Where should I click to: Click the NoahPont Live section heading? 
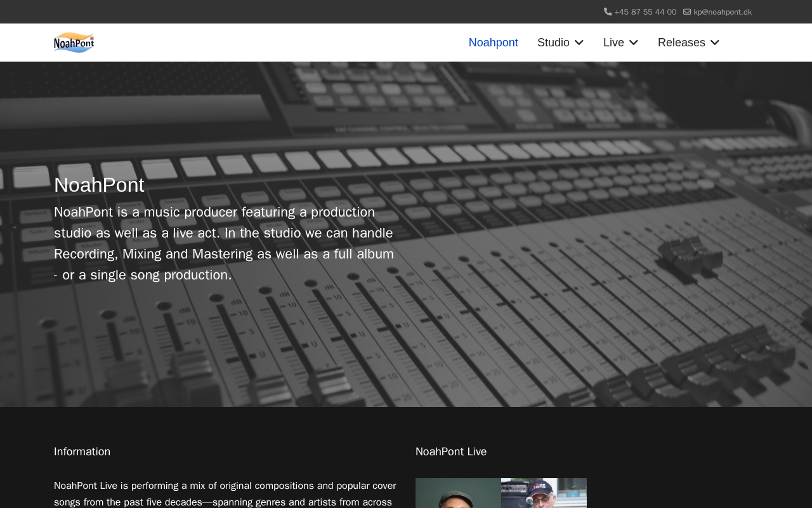pyautogui.click(x=451, y=451)
